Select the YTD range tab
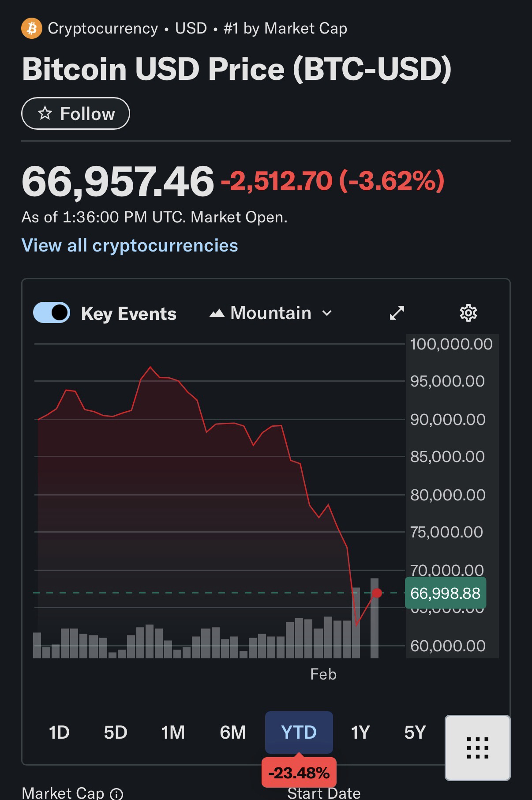 point(299,732)
